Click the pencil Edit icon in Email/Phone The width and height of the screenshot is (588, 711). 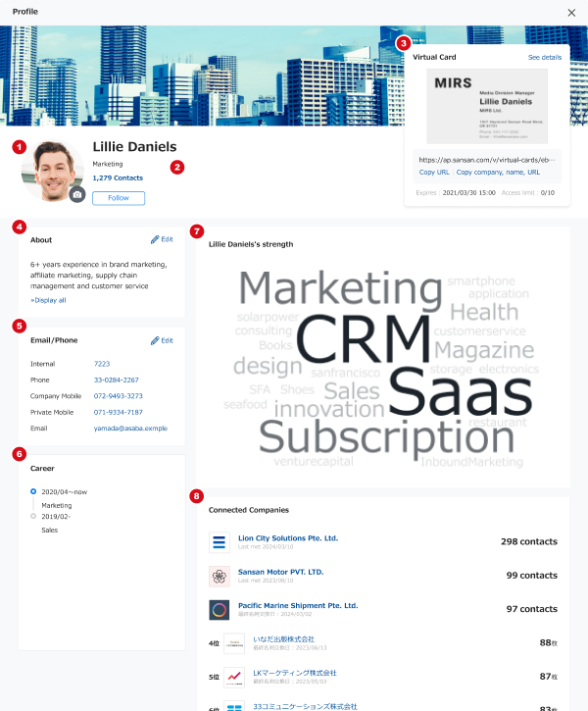(x=155, y=340)
